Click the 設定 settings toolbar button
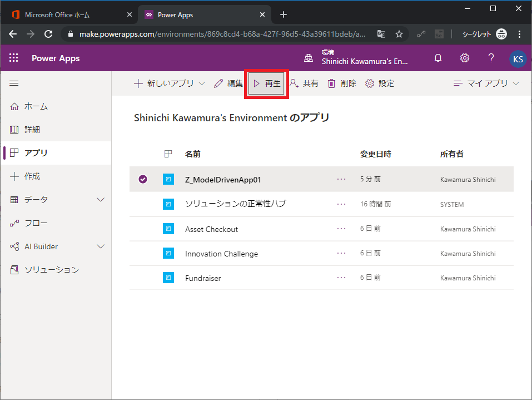This screenshot has height=400, width=532. [x=380, y=83]
